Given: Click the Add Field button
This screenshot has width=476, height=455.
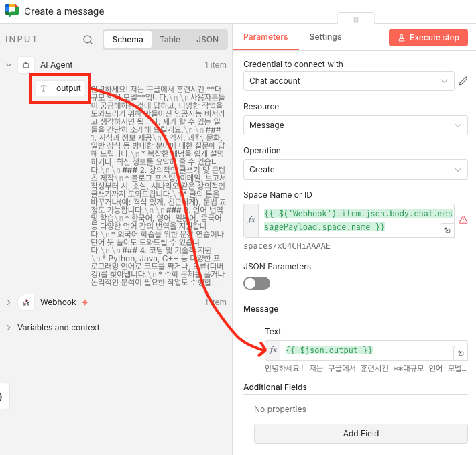Looking at the screenshot, I should (x=361, y=434).
